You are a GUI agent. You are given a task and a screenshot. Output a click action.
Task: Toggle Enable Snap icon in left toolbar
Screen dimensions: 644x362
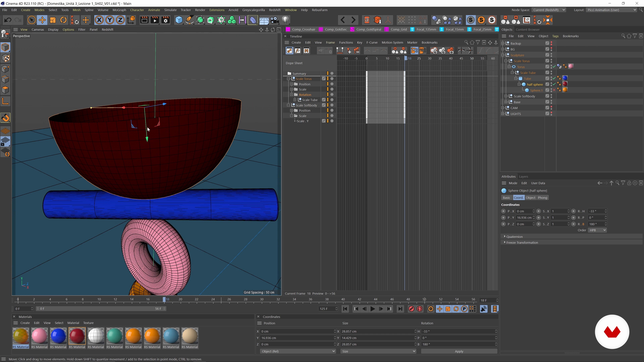(x=6, y=118)
